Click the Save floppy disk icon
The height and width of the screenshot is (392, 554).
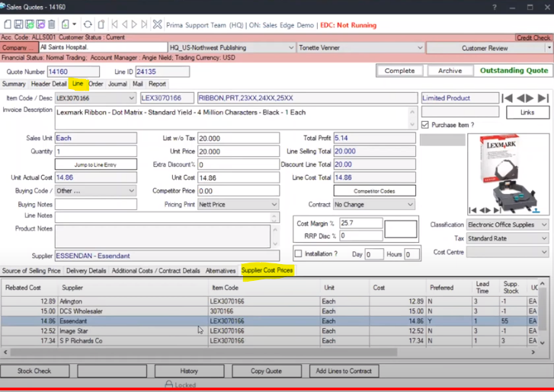click(18, 24)
